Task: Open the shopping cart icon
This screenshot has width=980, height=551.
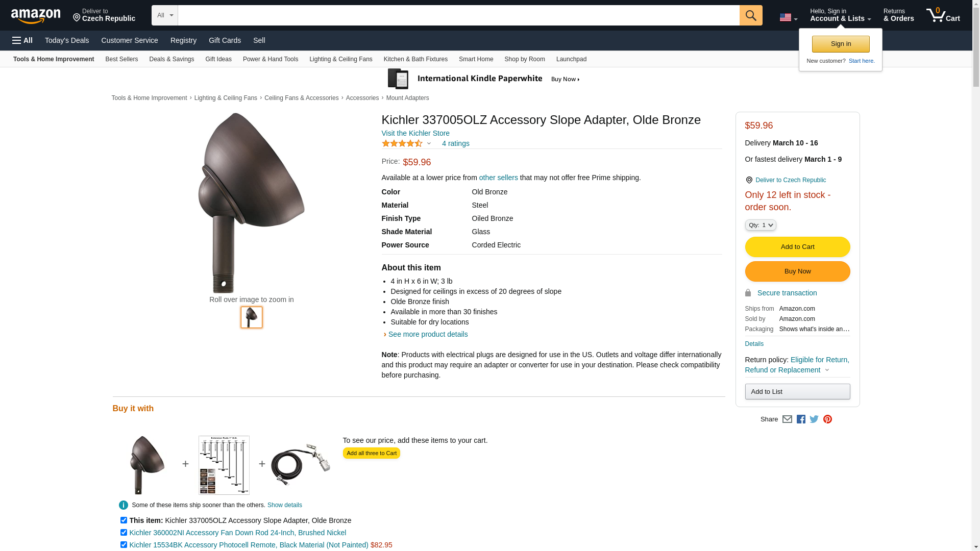Action: tap(942, 15)
